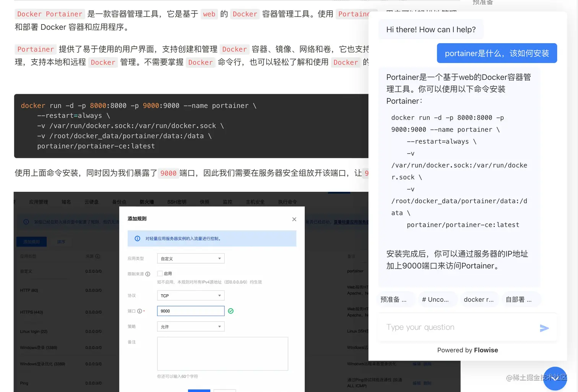The width and height of the screenshot is (578, 392).
Task: Select the 预准备 suggestion chip
Action: pos(396,299)
